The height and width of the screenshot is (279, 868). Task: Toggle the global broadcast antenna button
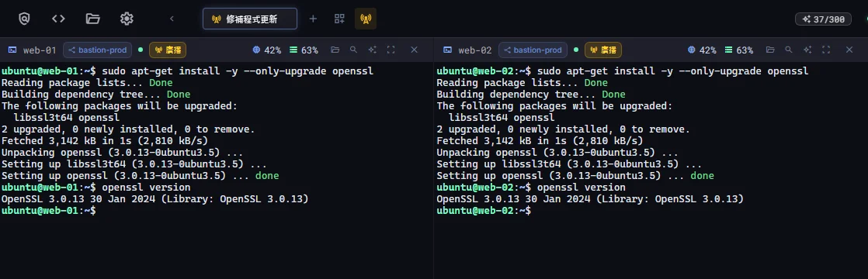click(366, 19)
